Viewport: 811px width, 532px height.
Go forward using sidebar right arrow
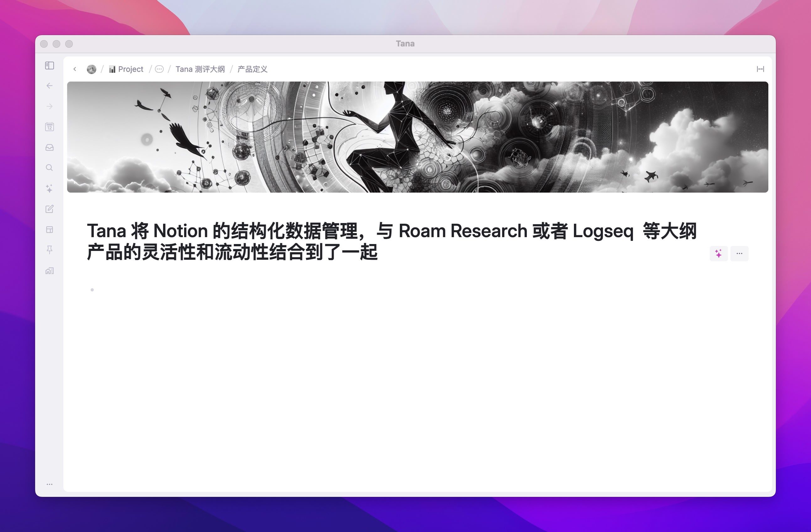(50, 106)
